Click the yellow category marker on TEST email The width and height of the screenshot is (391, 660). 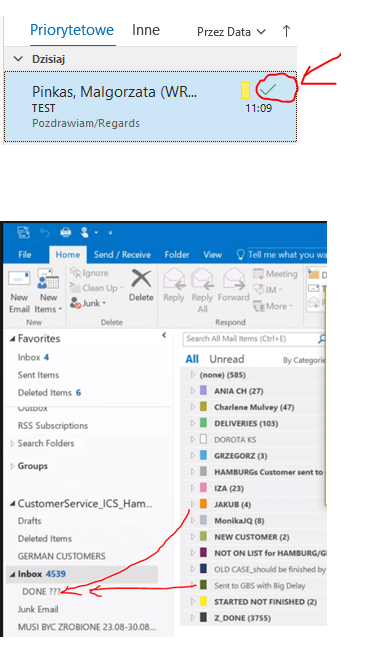(245, 90)
